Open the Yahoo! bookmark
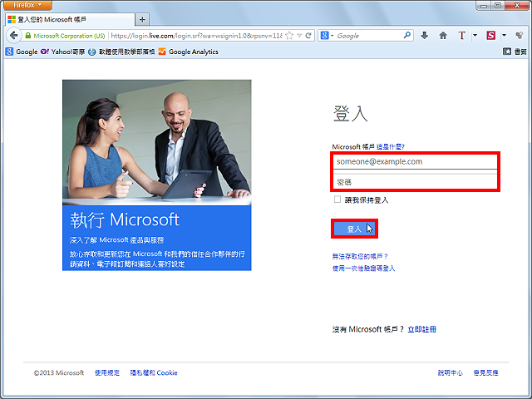This screenshot has height=399, width=532. pos(62,52)
